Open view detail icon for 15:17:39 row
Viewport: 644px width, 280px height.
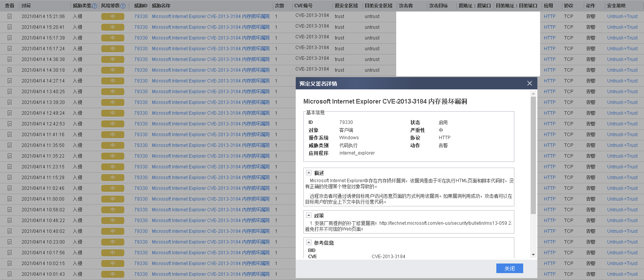[x=10, y=38]
